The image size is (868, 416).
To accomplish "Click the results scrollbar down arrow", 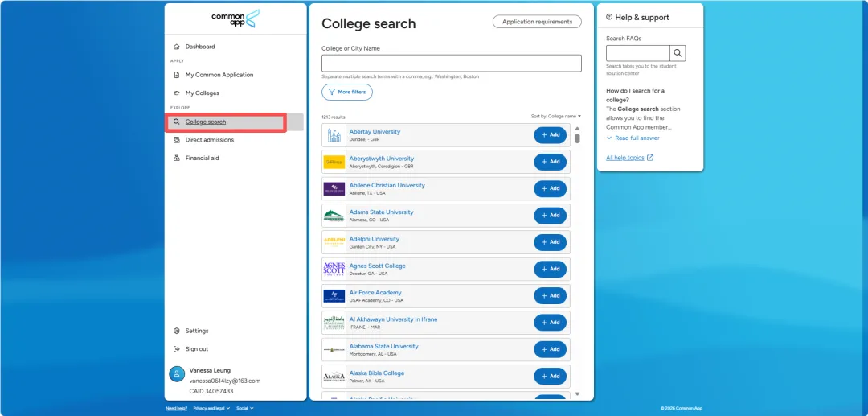I will (577, 394).
